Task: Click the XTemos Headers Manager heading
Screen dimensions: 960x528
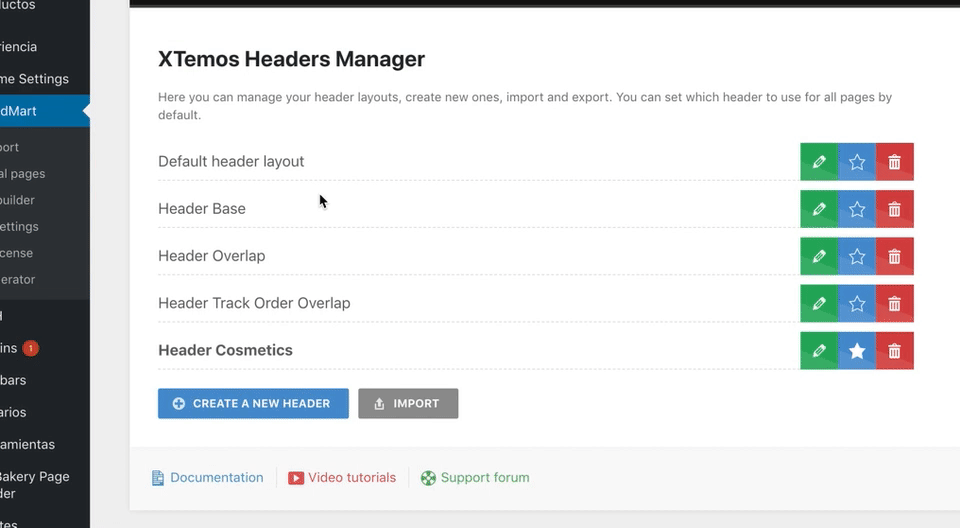Action: pos(291,59)
